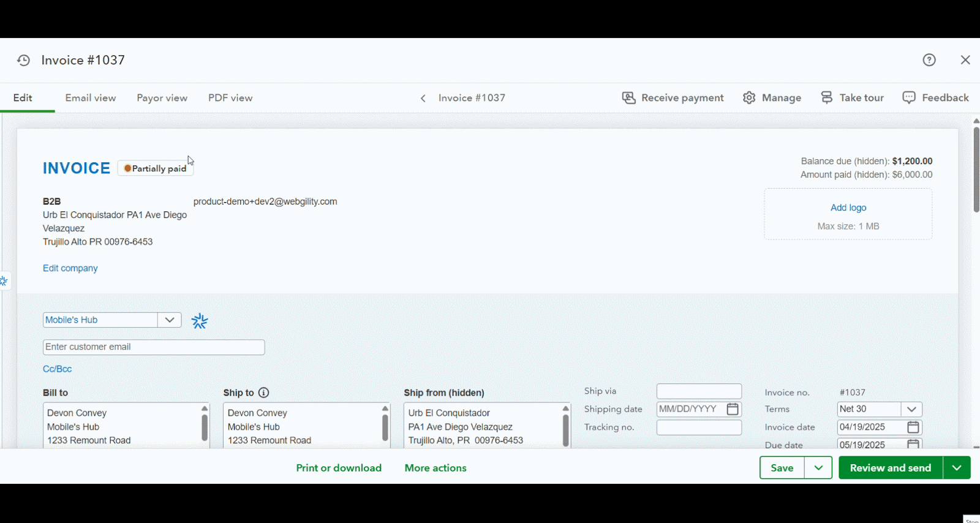980x523 pixels.
Task: Go to previous invoice with back chevron
Action: (x=423, y=99)
